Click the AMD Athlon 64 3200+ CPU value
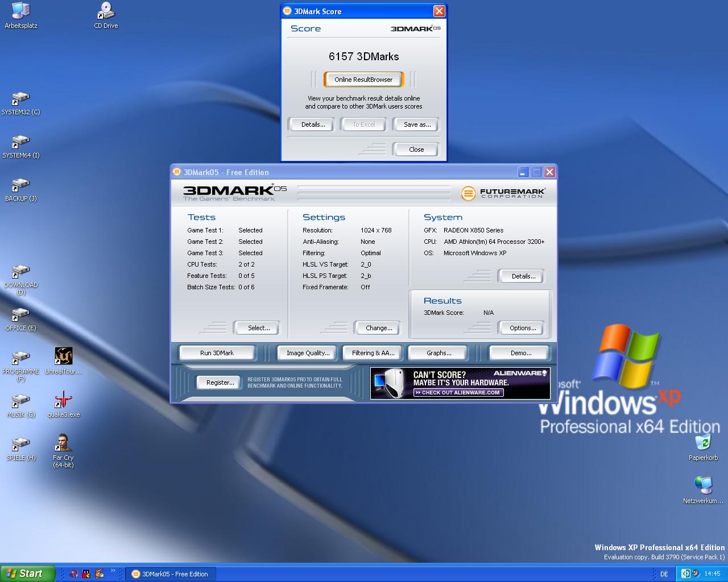 click(x=494, y=242)
